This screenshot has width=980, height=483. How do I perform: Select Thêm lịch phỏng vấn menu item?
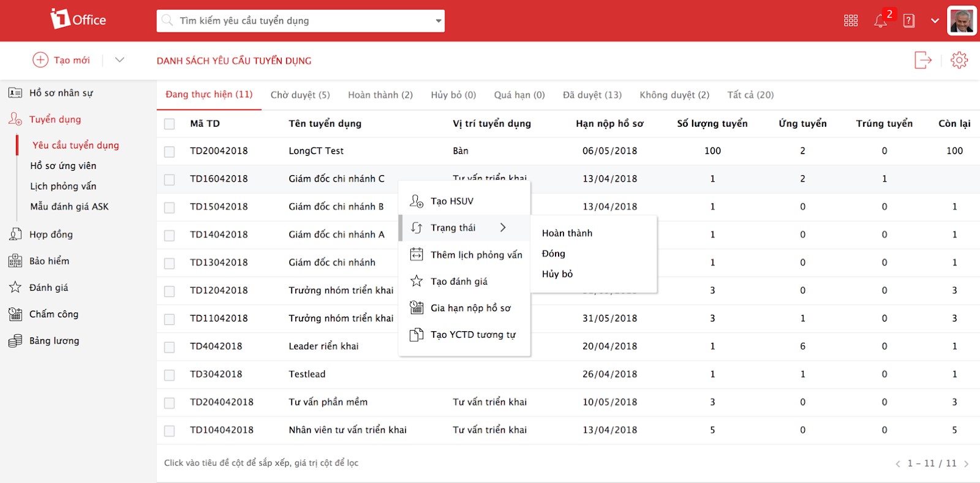[464, 255]
